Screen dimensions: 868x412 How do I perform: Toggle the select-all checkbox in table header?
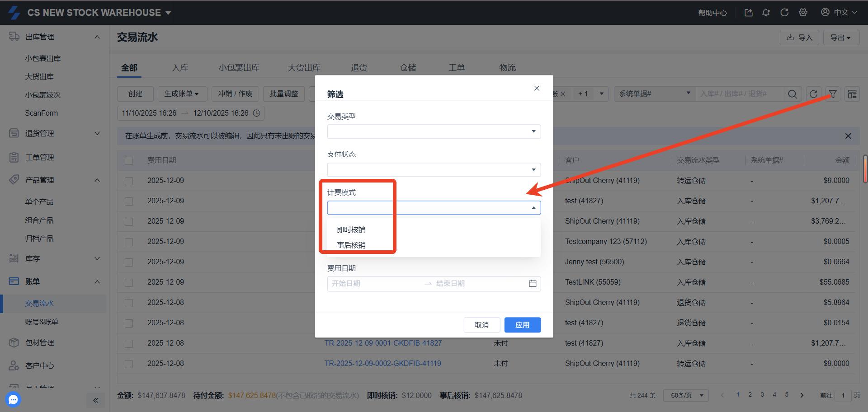(129, 160)
